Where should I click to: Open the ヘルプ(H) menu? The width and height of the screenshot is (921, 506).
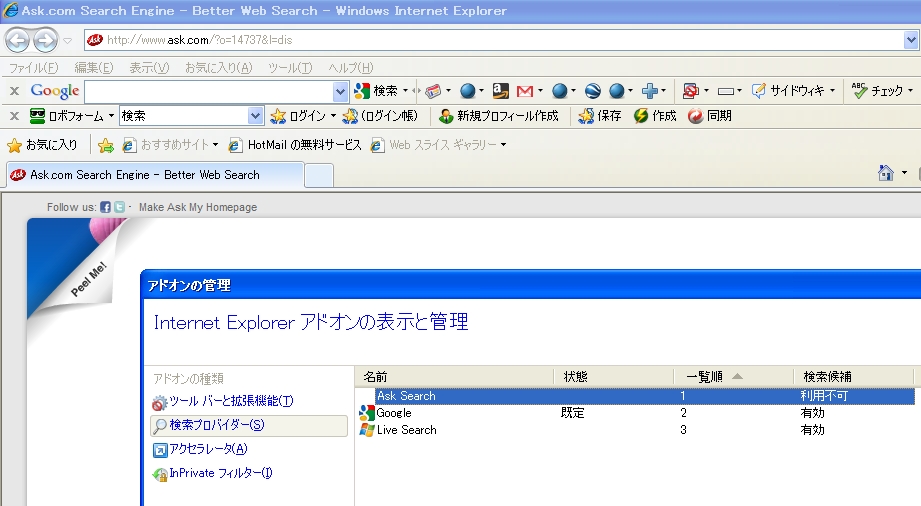coord(351,68)
